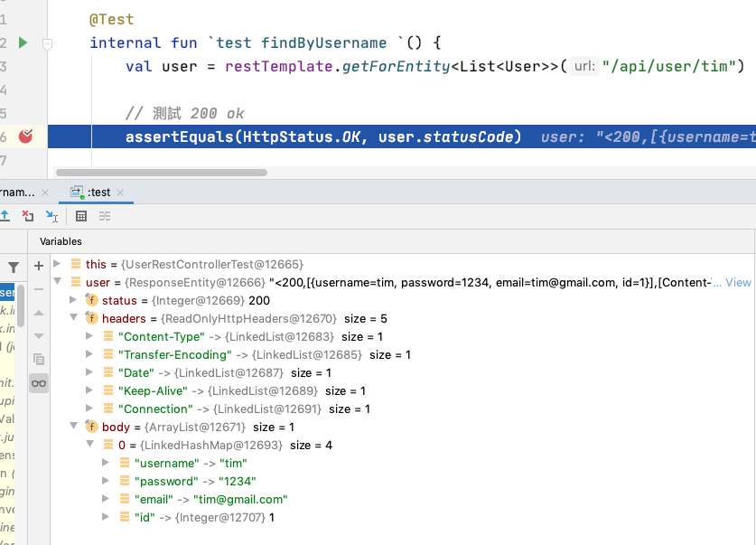Image resolution: width=756 pixels, height=545 pixels.
Task: Remove watch with the minus icon
Action: (x=39, y=289)
